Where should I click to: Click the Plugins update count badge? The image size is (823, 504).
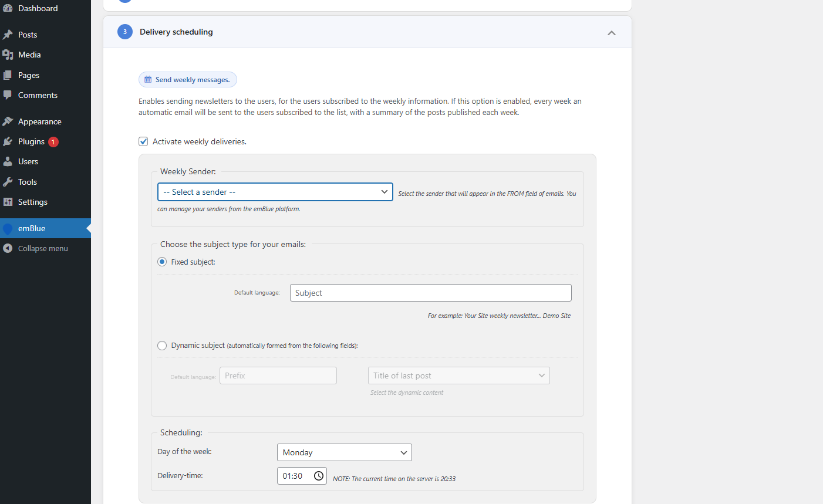click(53, 142)
